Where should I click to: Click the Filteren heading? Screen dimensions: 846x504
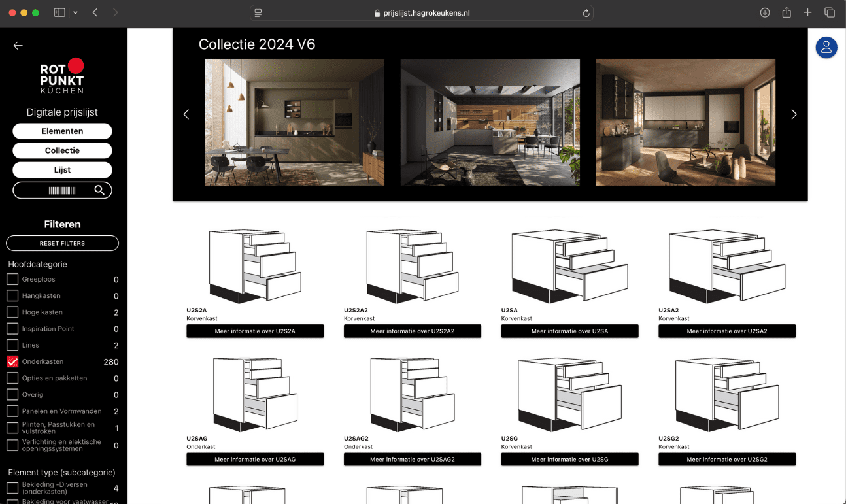coord(62,224)
